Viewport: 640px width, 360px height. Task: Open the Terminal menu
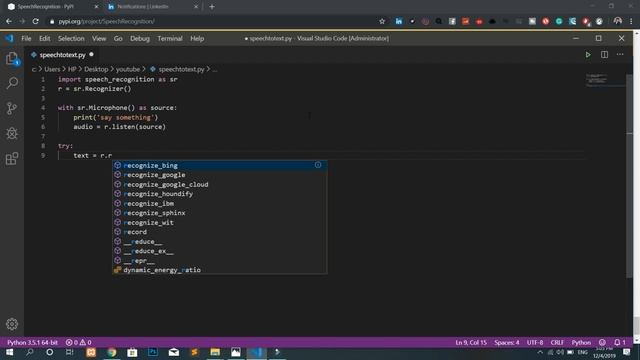pos(170,38)
